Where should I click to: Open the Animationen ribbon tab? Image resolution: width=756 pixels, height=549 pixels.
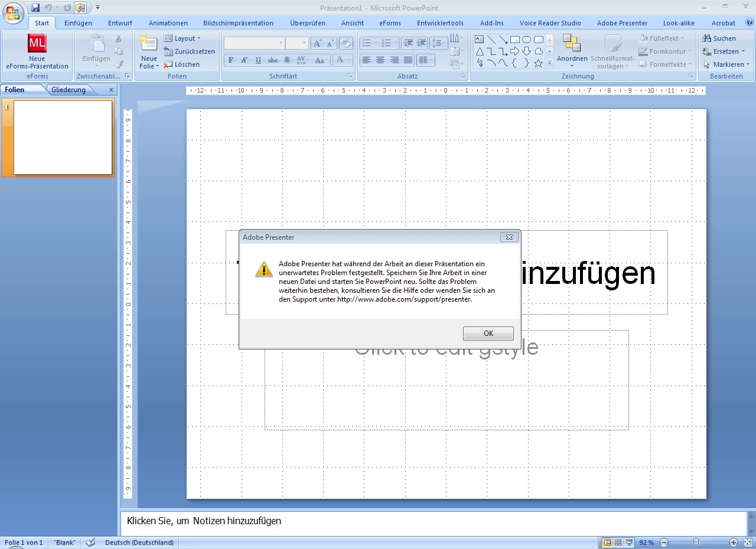click(x=168, y=23)
